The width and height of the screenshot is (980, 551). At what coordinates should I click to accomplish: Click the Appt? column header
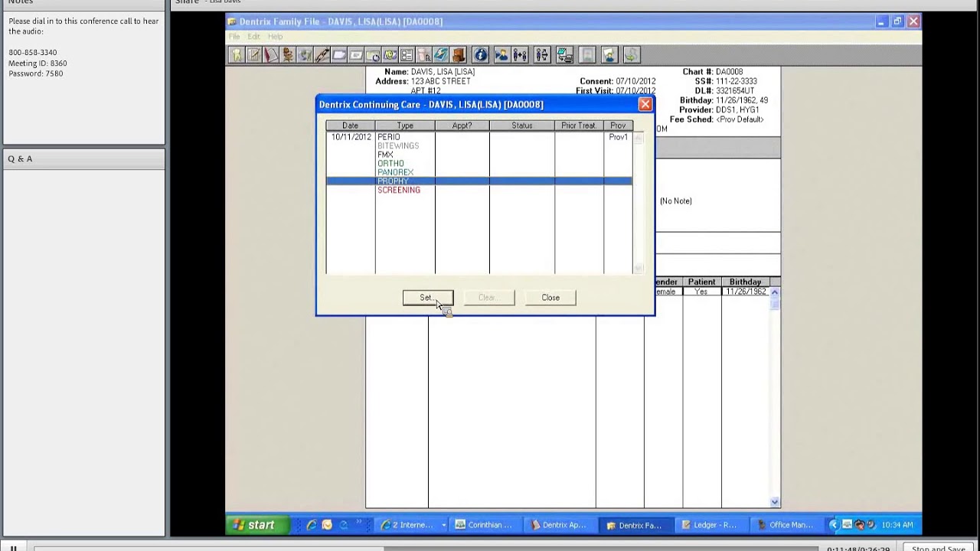pos(462,126)
